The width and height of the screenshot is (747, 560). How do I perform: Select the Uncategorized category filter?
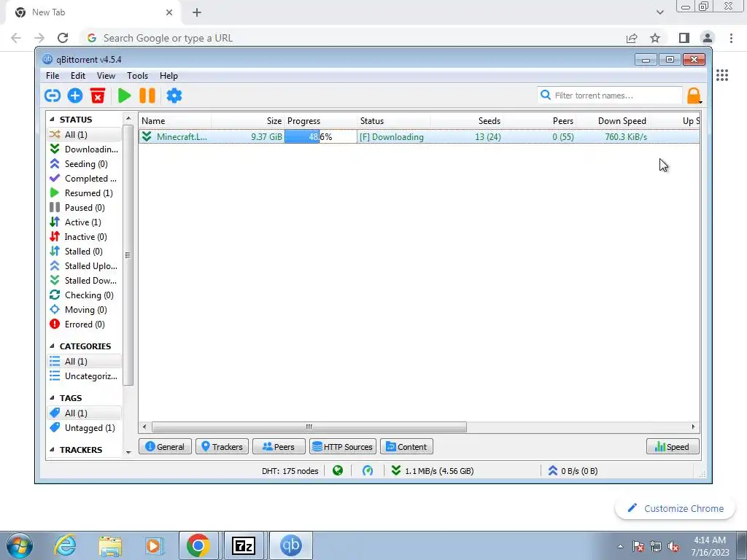pos(84,376)
